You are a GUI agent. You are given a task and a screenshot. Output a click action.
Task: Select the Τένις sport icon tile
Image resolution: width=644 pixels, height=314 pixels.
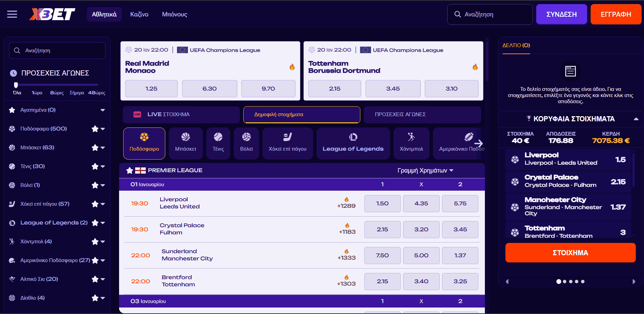coord(218,143)
